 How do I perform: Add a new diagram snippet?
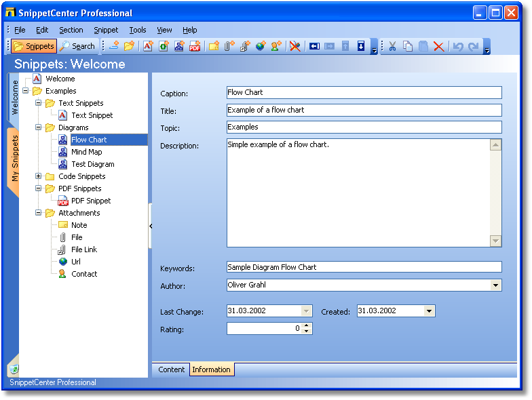click(179, 46)
